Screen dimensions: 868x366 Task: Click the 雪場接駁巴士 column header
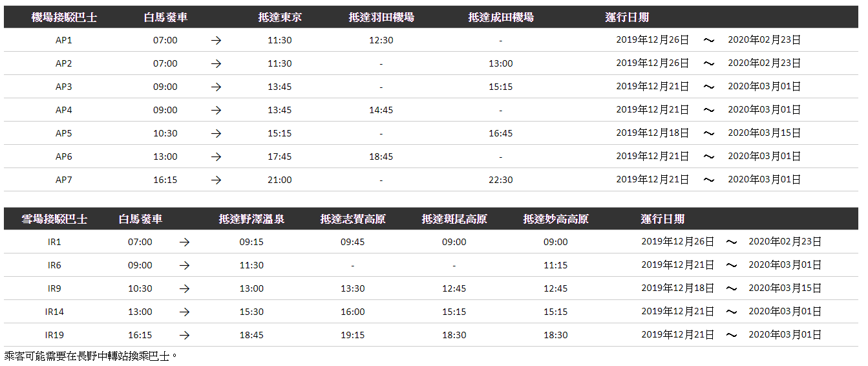[54, 219]
